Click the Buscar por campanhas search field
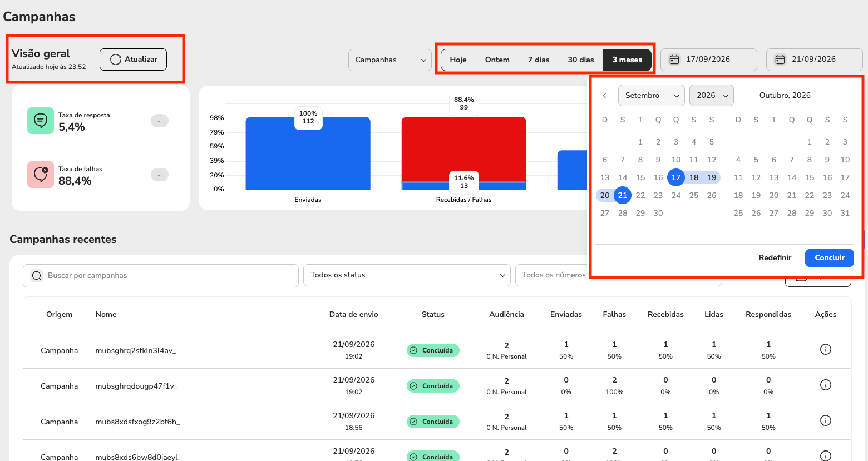The width and height of the screenshot is (868, 461). pos(161,276)
